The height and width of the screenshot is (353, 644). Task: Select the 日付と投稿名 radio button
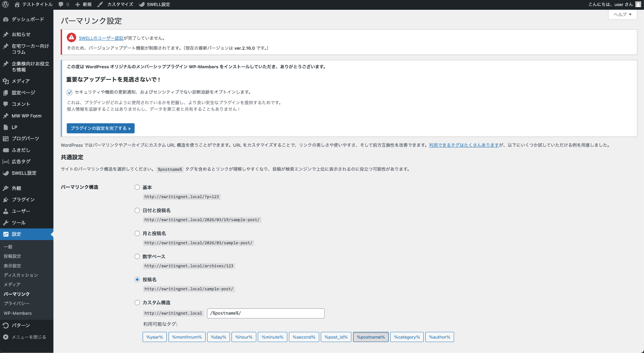click(137, 210)
